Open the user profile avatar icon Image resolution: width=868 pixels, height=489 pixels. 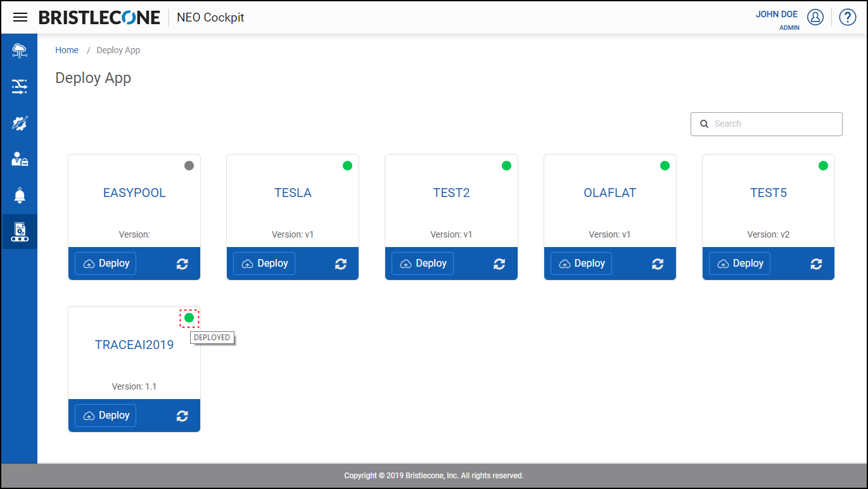(815, 17)
